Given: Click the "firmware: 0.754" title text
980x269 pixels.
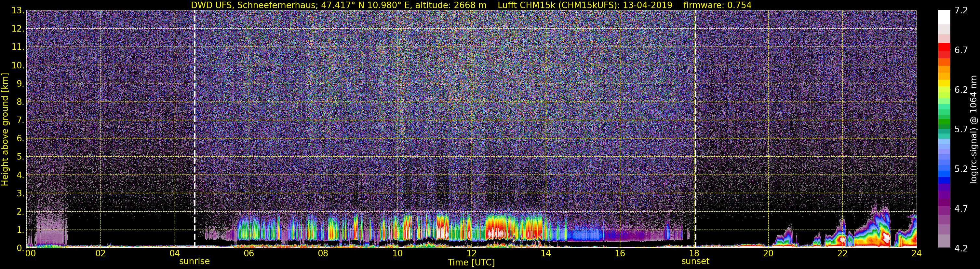Looking at the screenshot, I should (x=718, y=5).
